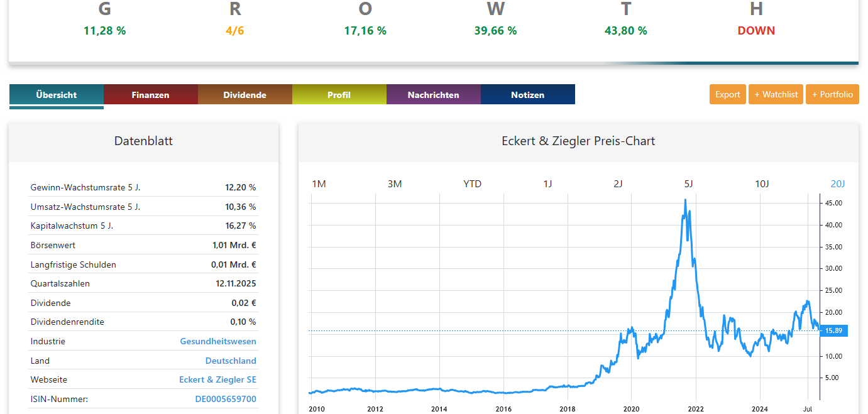Screen dimensions: 868x414
Task: Switch to the Finanzen tab
Action: click(x=150, y=95)
